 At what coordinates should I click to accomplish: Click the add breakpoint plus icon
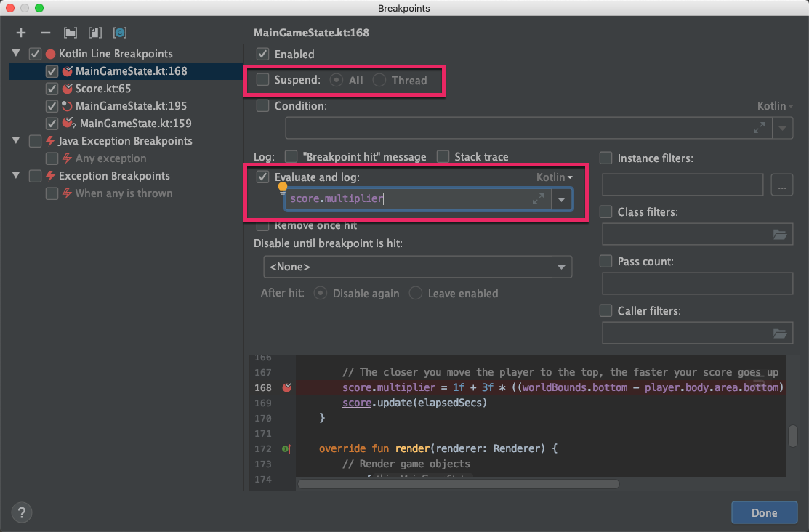[x=20, y=33]
